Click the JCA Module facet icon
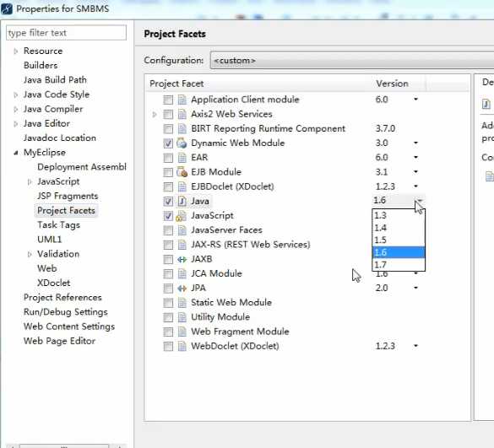Image resolution: width=494 pixels, height=448 pixels. coord(182,273)
